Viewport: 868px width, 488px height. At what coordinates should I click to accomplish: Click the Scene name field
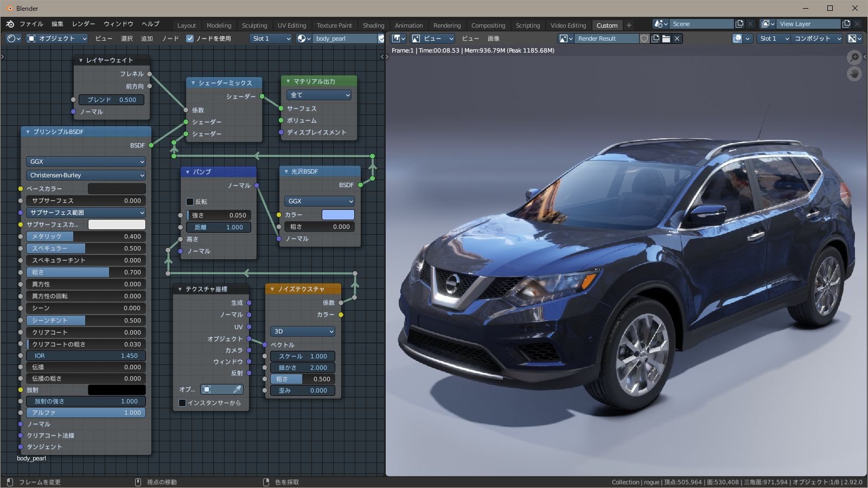(702, 24)
